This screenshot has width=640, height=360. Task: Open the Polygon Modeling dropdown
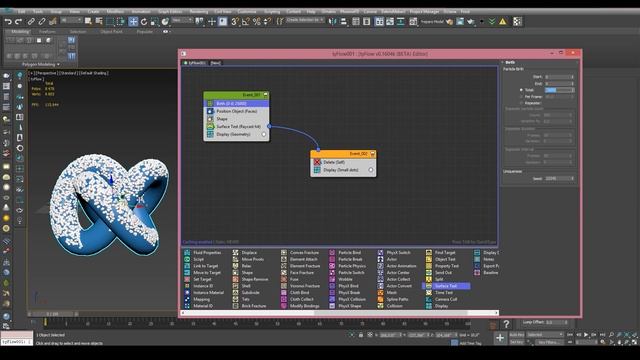(40, 64)
